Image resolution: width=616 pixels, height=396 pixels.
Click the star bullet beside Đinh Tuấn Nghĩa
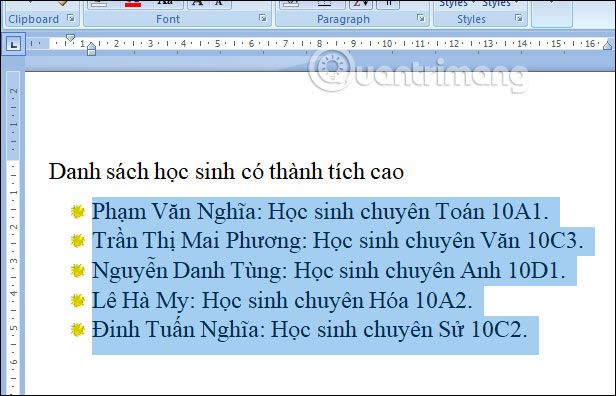[78, 330]
